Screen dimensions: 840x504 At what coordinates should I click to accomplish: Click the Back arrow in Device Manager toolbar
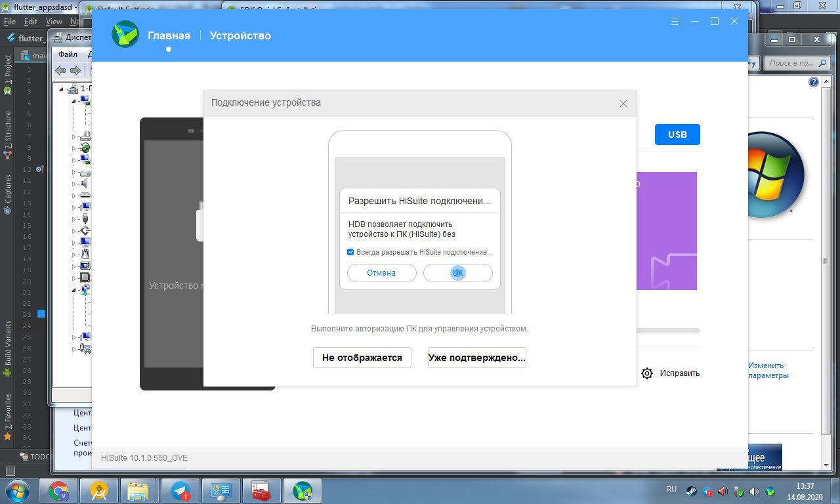(x=60, y=70)
